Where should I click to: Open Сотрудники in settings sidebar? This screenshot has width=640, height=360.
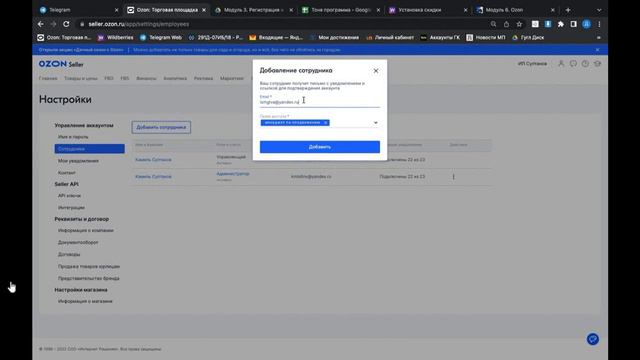click(89, 149)
